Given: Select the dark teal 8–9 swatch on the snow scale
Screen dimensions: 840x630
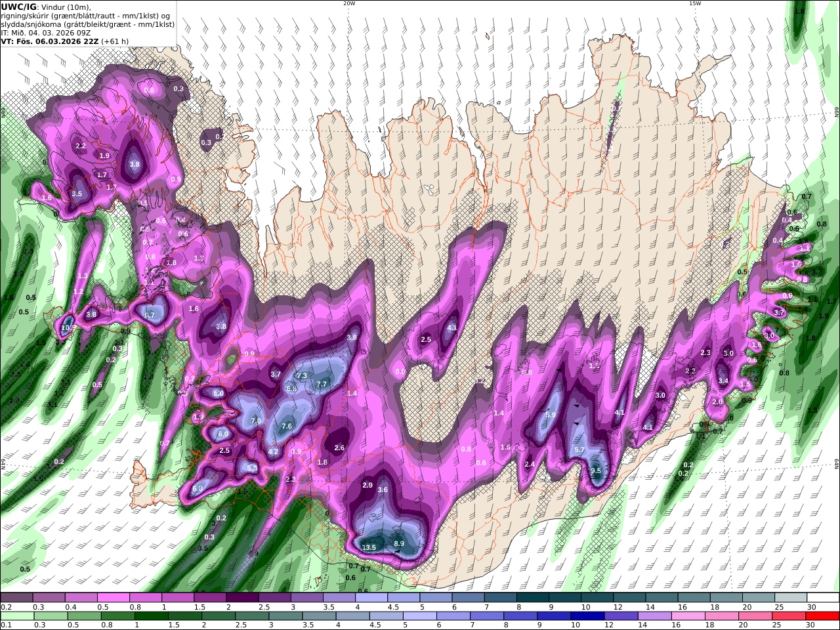Looking at the screenshot, I should click(532, 597).
